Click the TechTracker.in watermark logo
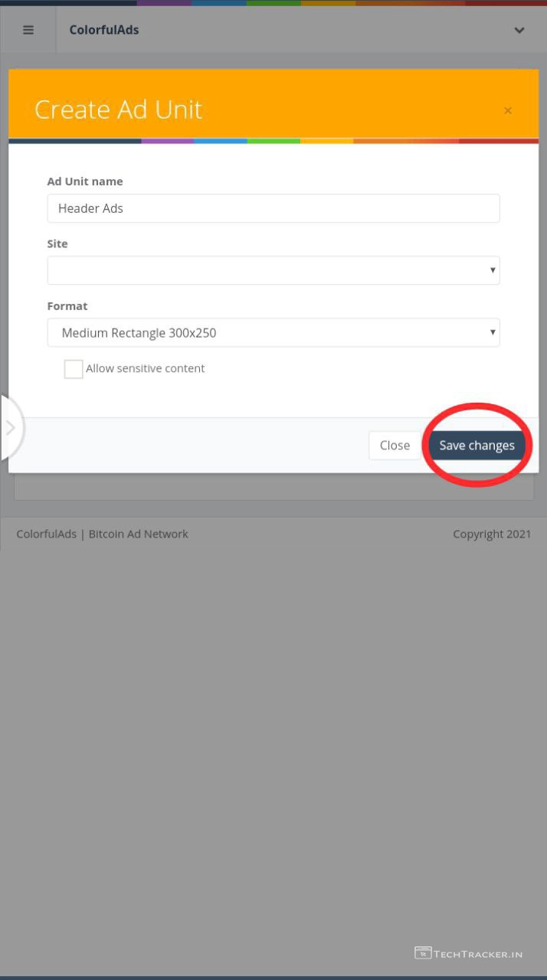Viewport: 547px width, 980px height. pyautogui.click(x=469, y=953)
